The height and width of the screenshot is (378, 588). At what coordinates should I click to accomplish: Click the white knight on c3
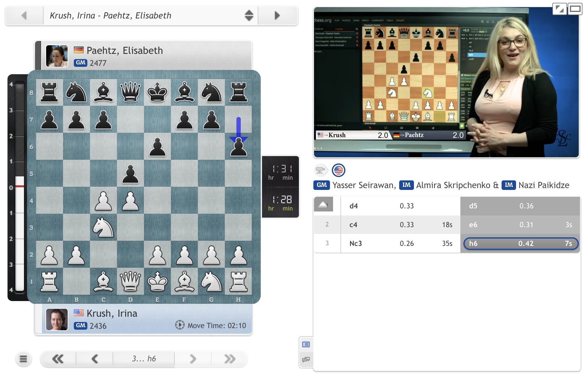(103, 227)
